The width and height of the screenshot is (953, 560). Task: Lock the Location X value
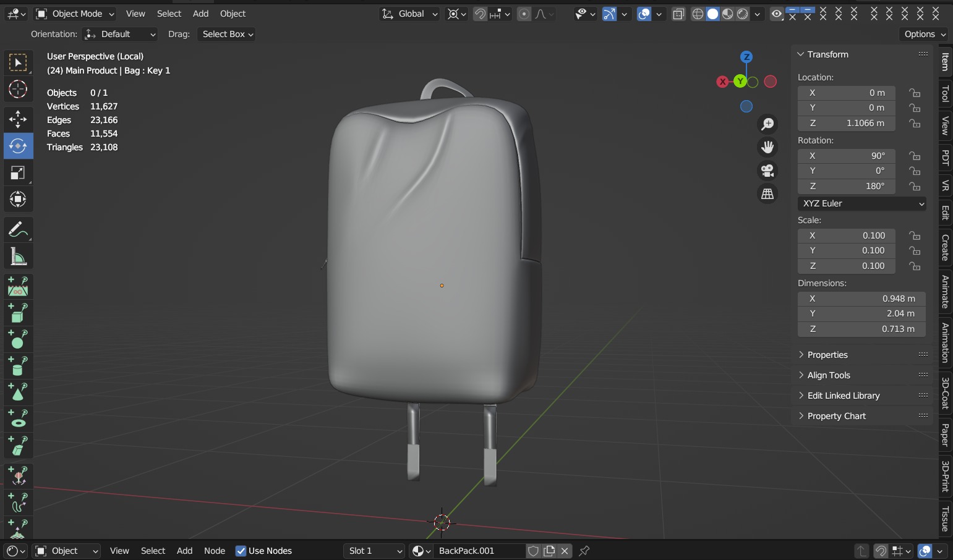pyautogui.click(x=915, y=93)
